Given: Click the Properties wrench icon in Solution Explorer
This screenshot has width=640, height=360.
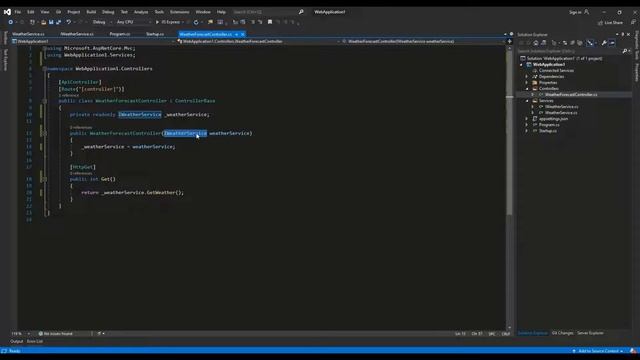Looking at the screenshot, I should point(604,43).
